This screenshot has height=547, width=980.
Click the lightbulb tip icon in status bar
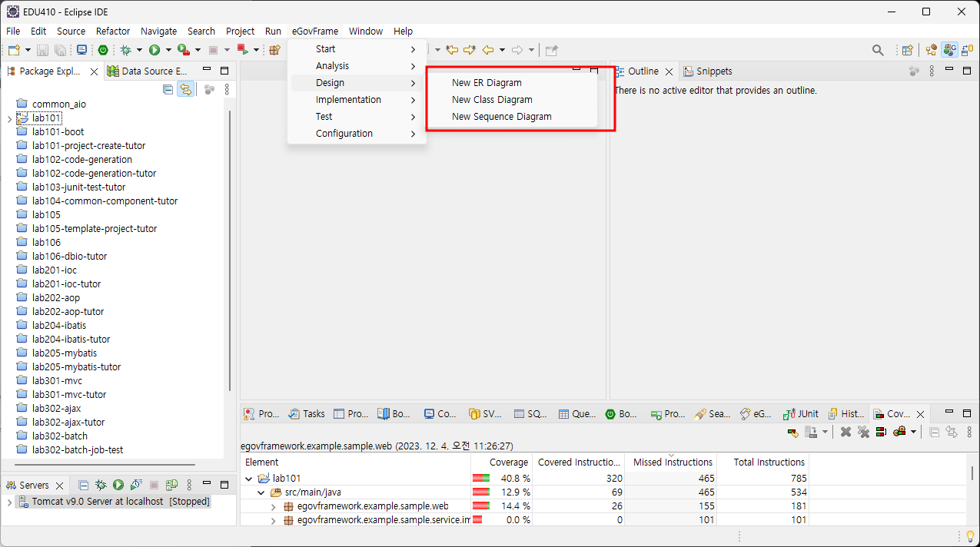(x=970, y=535)
